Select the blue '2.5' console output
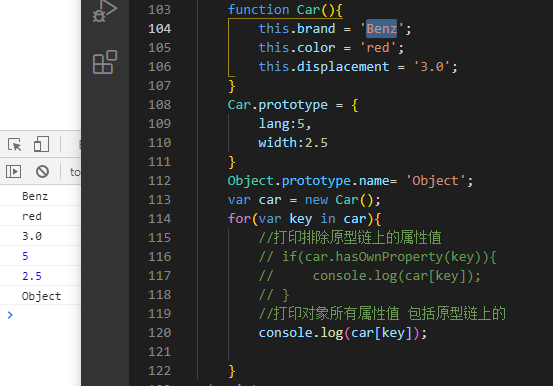Screen dimensions: 553x386 tap(32, 276)
